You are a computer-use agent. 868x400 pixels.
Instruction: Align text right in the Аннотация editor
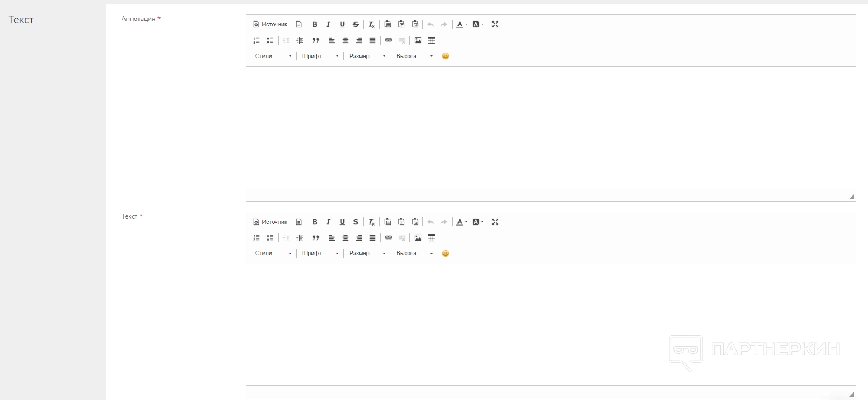click(x=359, y=40)
